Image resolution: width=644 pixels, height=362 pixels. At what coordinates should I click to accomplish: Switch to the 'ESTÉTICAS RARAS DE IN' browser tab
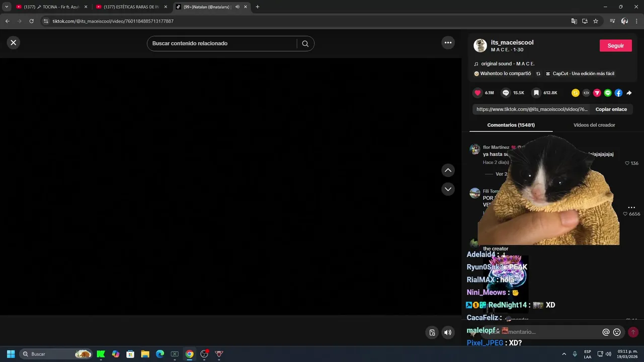(x=131, y=7)
